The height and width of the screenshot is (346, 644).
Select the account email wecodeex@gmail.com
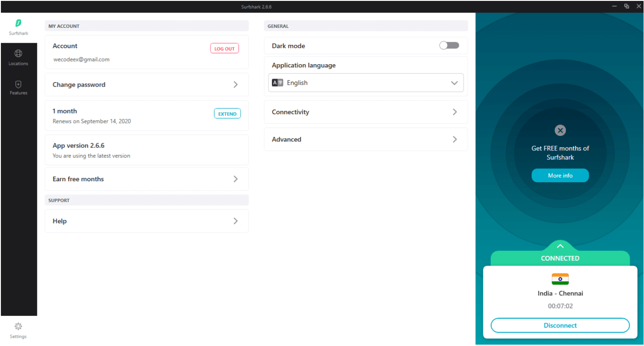[x=81, y=59]
